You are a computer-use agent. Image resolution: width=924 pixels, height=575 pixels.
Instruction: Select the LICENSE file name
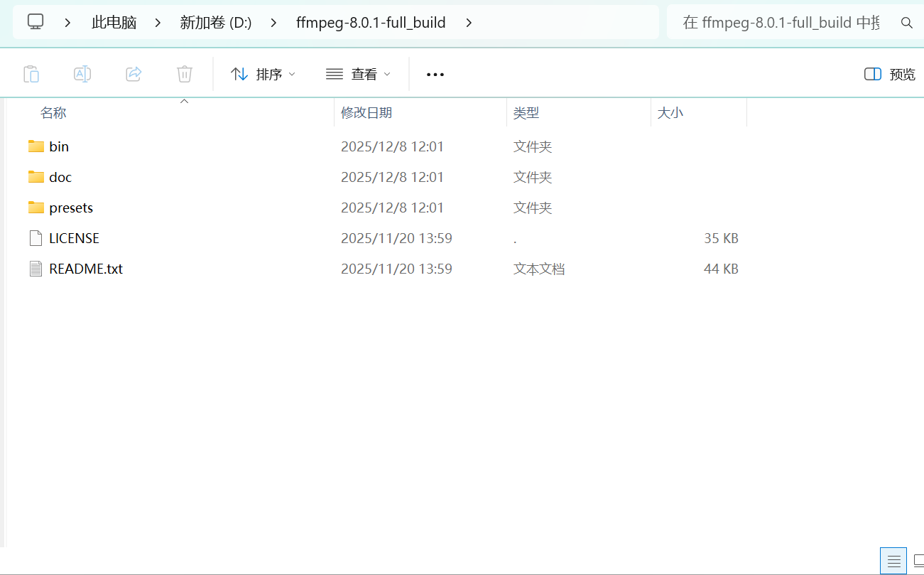[74, 238]
